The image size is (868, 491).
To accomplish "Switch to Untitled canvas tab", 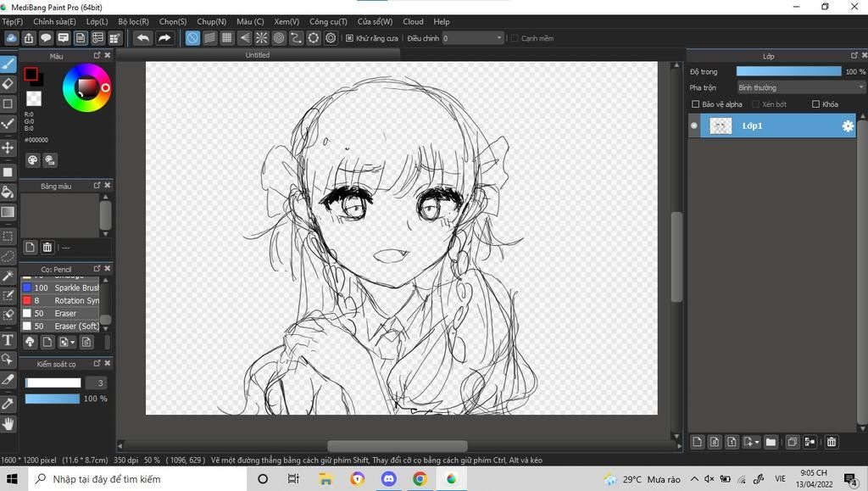I will 258,55.
